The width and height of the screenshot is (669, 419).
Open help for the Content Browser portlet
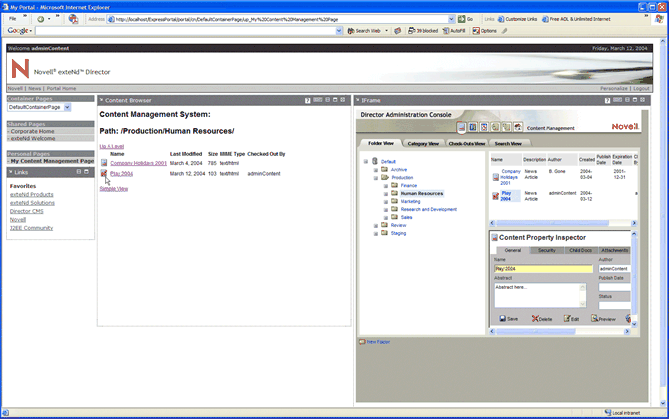(308, 100)
